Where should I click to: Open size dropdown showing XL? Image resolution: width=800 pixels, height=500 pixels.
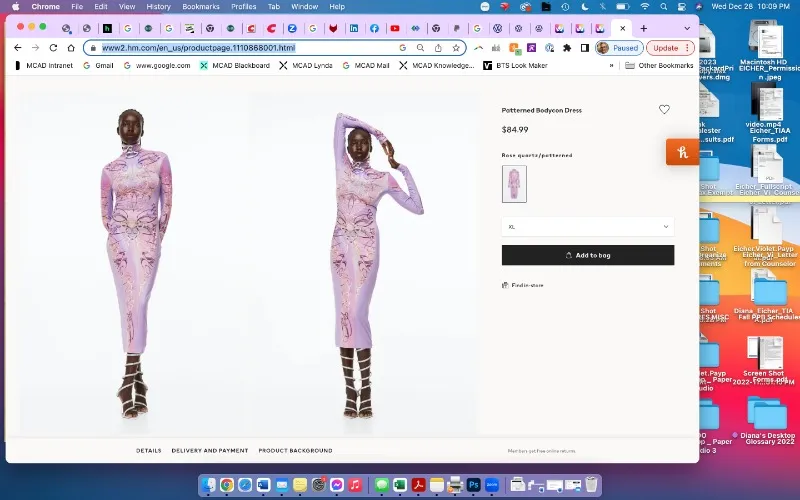[x=588, y=227]
